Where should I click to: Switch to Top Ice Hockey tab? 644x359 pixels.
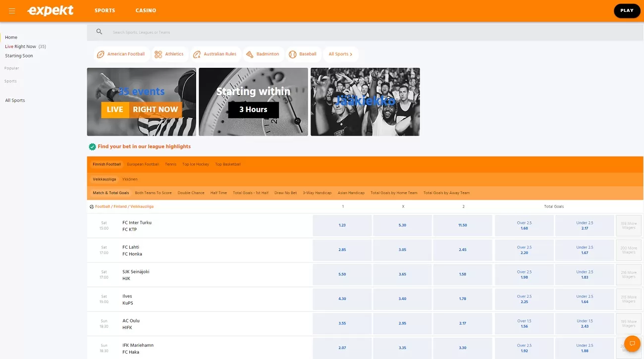(196, 164)
